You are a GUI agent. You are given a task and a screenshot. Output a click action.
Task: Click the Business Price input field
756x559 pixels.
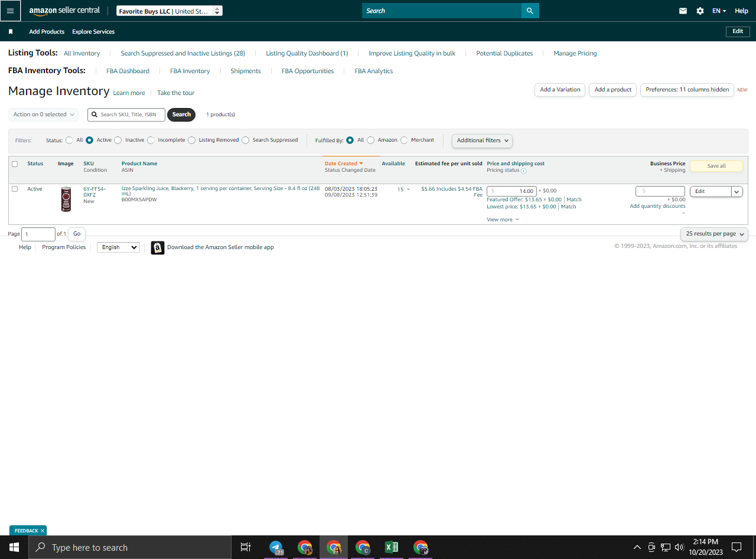pyautogui.click(x=660, y=191)
